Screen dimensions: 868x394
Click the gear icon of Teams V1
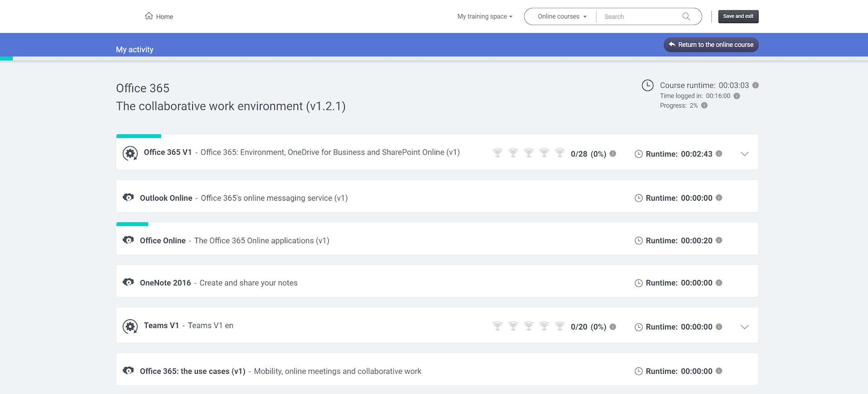[x=130, y=326]
